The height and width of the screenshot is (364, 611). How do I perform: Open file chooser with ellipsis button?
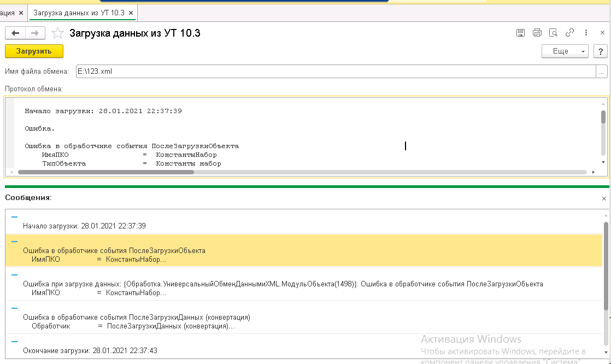coord(601,72)
